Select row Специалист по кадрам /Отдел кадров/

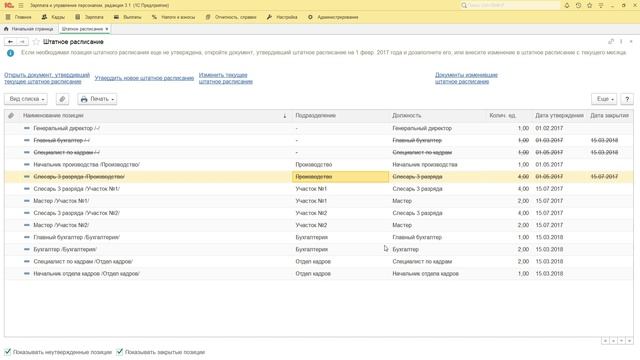[x=319, y=261]
